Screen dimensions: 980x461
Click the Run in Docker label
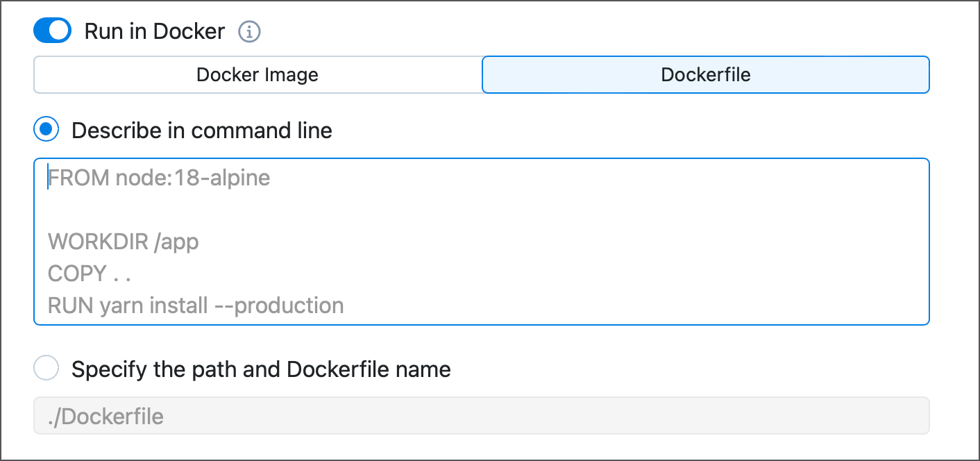(153, 31)
